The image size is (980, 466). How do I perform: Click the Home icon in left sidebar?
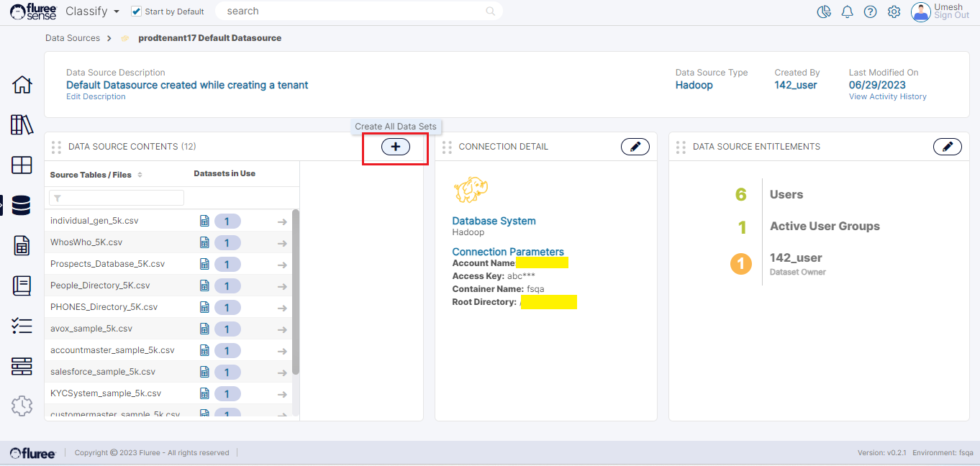click(x=22, y=85)
